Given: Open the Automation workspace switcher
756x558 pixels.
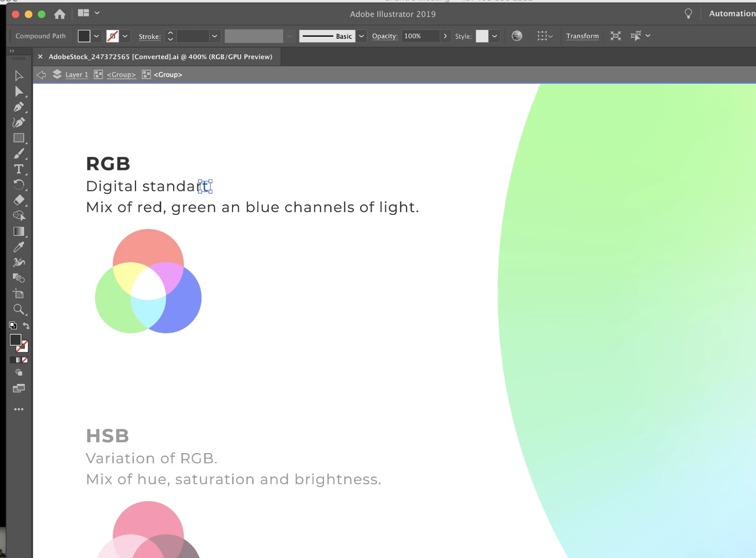Looking at the screenshot, I should coord(732,14).
